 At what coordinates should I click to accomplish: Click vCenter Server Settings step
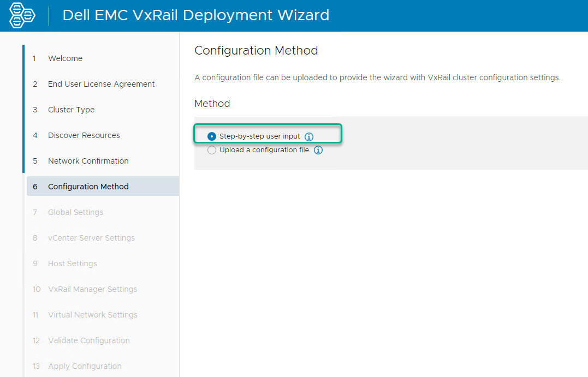click(91, 238)
